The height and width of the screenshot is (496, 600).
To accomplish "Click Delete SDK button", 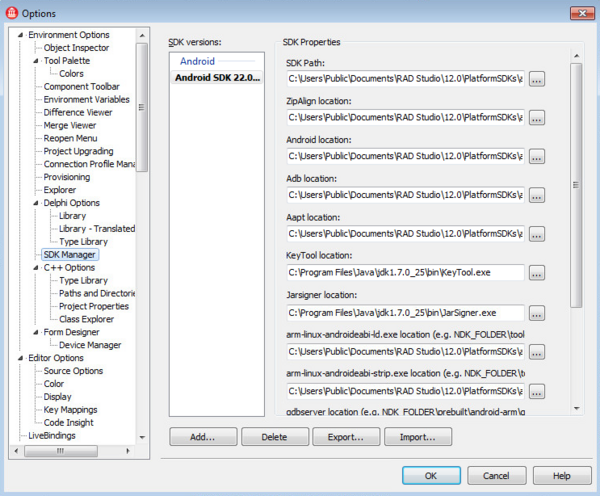I will [275, 437].
